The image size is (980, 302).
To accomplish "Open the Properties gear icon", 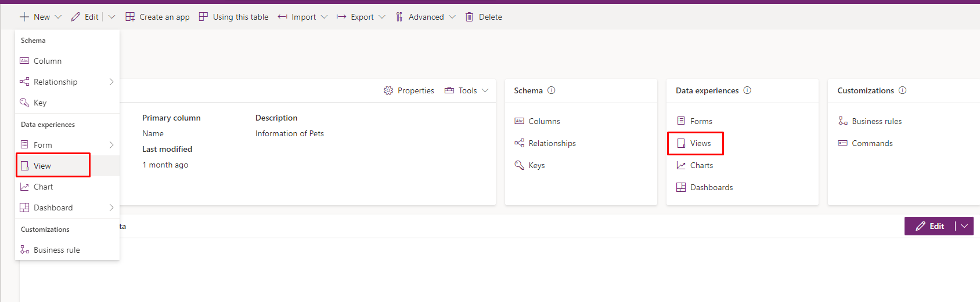I will (x=388, y=90).
